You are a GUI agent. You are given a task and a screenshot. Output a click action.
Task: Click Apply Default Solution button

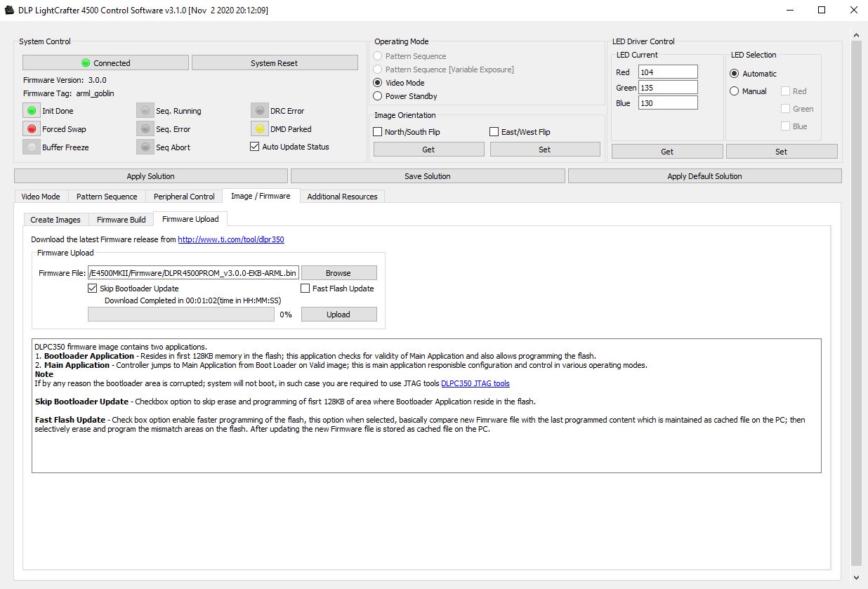click(705, 176)
